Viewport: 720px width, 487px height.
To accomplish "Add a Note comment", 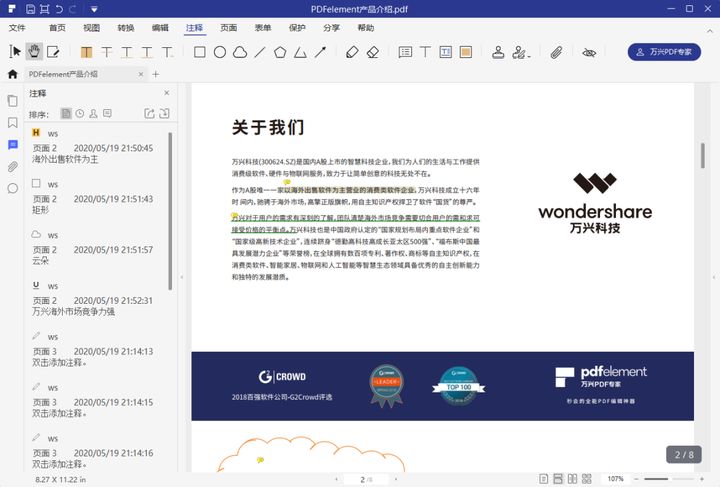I will pyautogui.click(x=405, y=52).
